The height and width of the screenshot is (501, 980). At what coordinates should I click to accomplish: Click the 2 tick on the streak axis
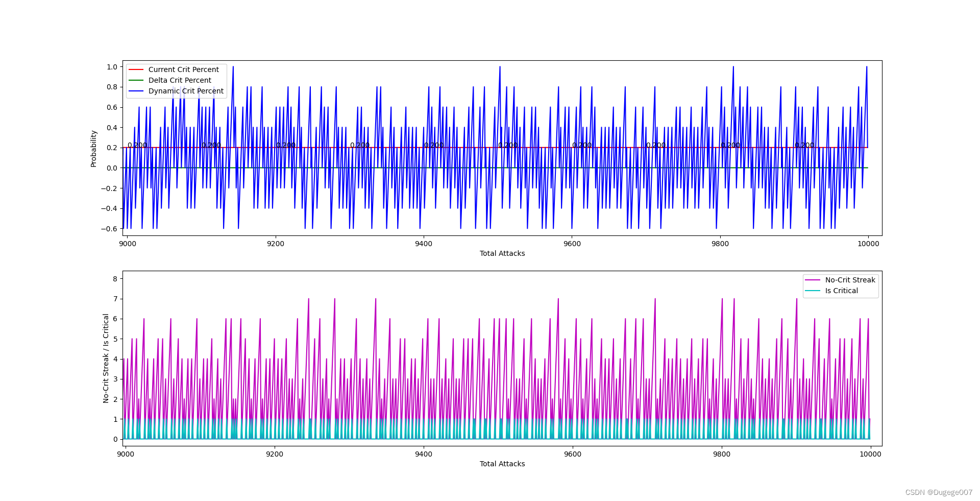(115, 399)
